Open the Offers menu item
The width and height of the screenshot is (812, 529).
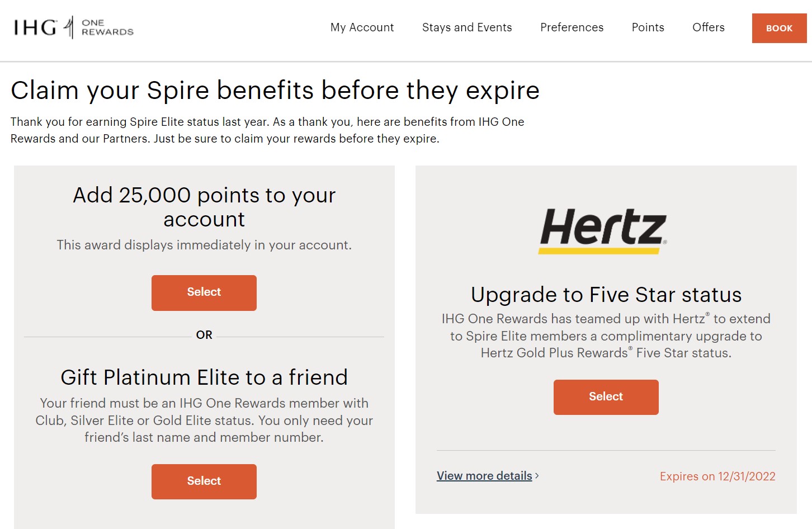pos(708,27)
